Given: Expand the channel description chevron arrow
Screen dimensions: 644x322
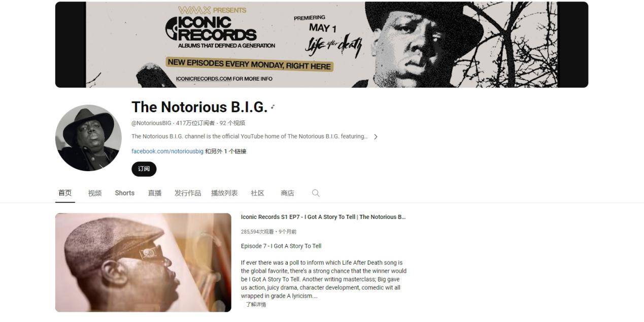Looking at the screenshot, I should click(376, 137).
